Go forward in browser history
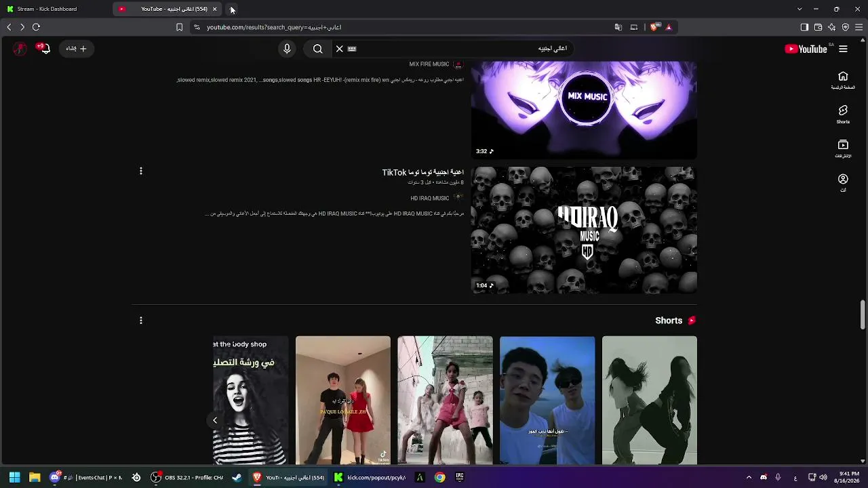 tap(22, 27)
